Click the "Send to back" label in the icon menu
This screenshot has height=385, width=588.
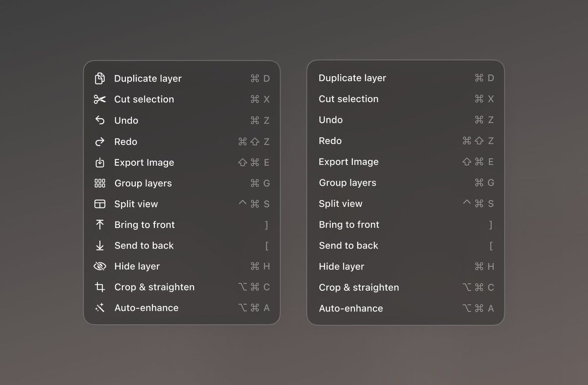pos(144,246)
